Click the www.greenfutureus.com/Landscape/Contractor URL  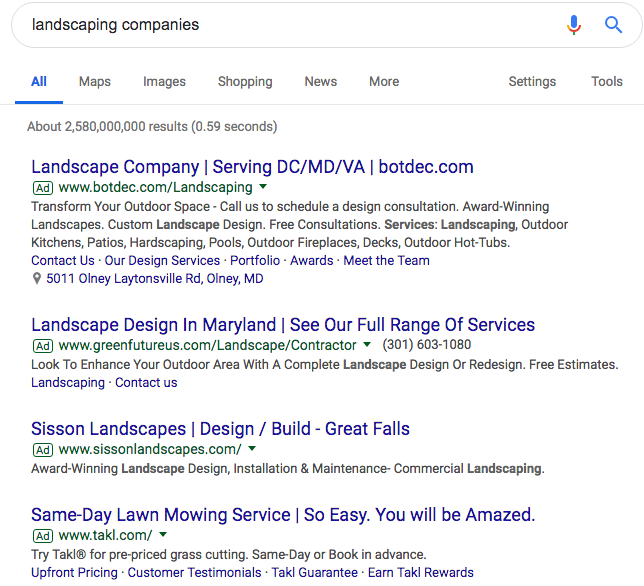(x=207, y=345)
